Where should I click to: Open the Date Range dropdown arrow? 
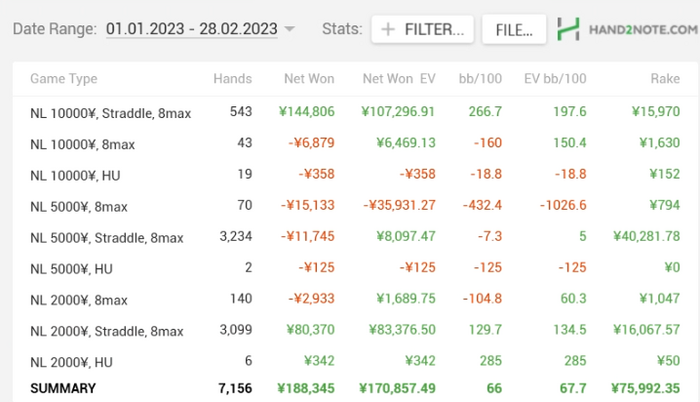tap(290, 30)
